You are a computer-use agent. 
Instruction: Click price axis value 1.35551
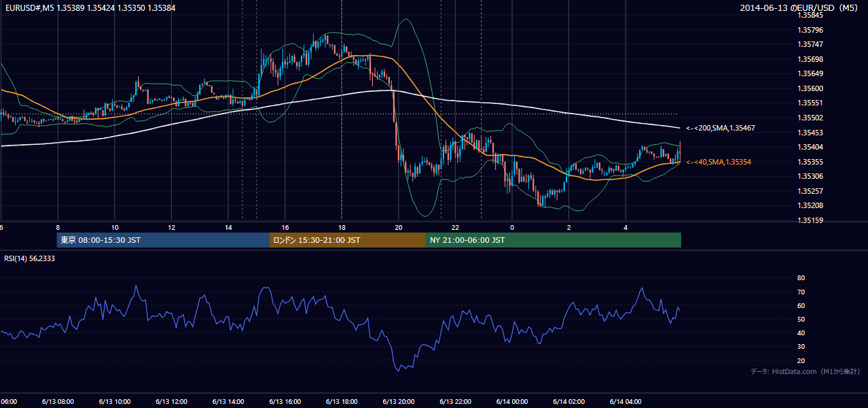click(x=811, y=103)
